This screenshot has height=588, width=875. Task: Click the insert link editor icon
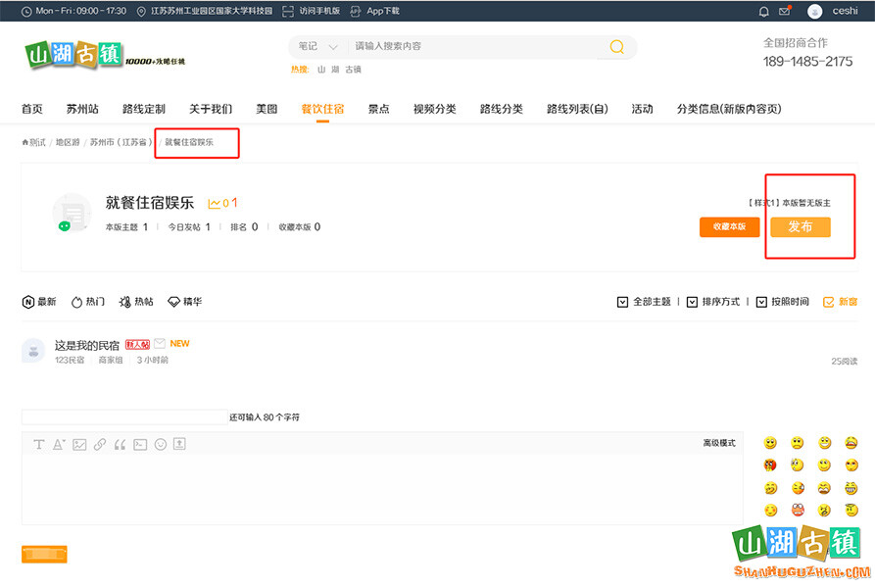(x=100, y=444)
